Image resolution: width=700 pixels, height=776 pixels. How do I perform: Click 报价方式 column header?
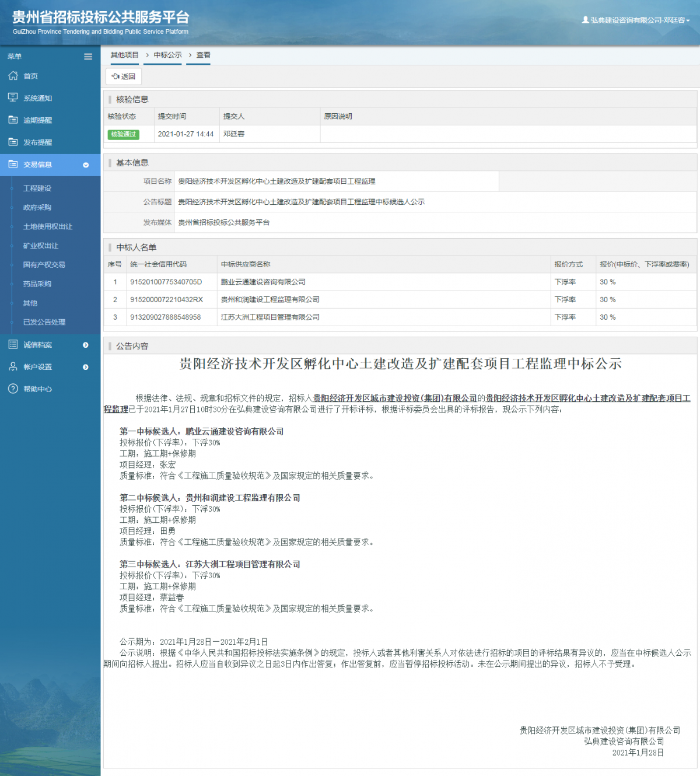[x=569, y=265]
